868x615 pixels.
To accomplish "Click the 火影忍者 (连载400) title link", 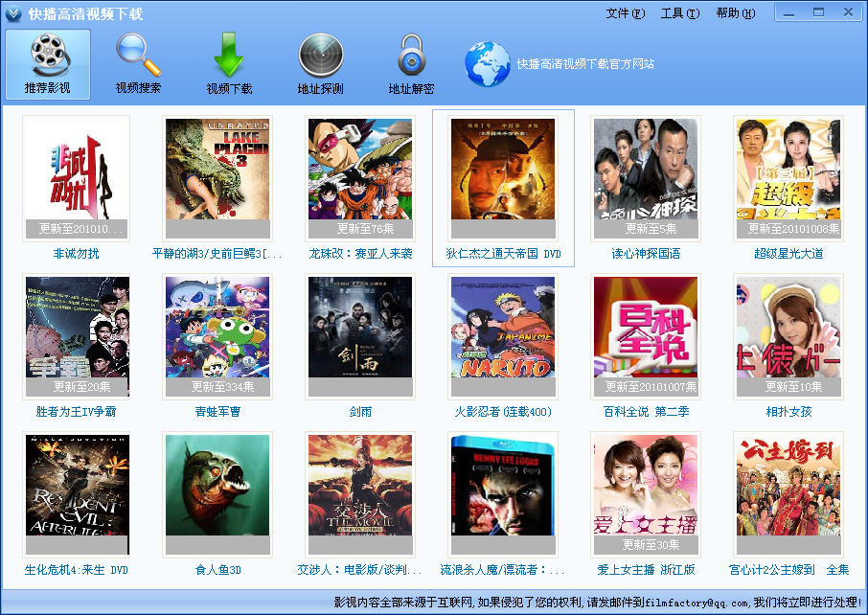I will [x=503, y=411].
